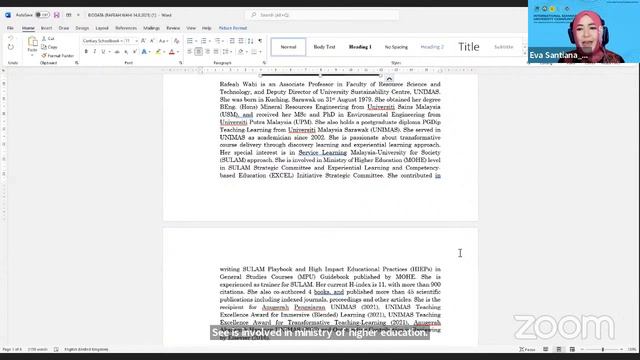Click the Undo arrow icon
The height and width of the screenshot is (360, 640).
tap(11, 38)
